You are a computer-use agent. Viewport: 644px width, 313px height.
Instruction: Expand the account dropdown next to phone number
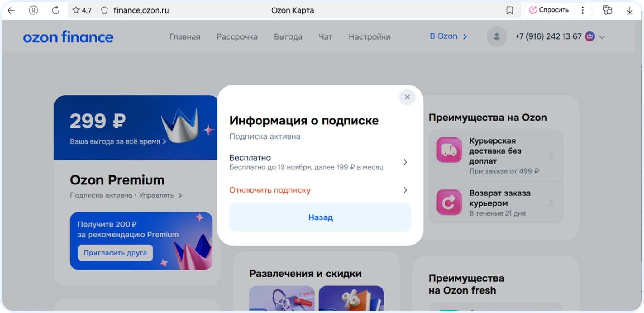point(602,37)
